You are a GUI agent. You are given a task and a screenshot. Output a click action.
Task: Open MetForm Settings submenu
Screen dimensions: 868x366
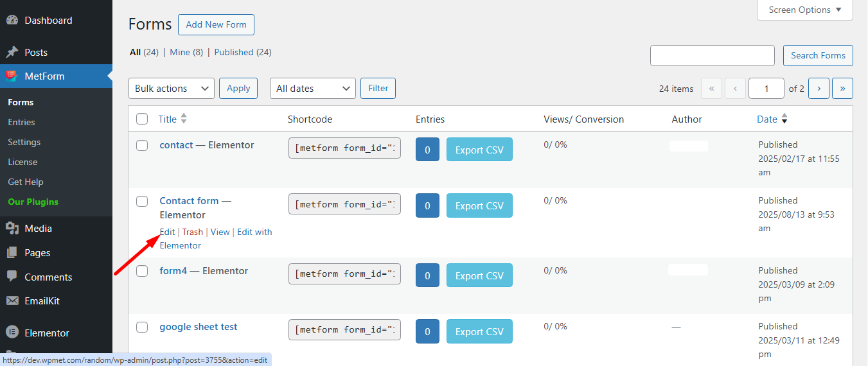coord(24,142)
